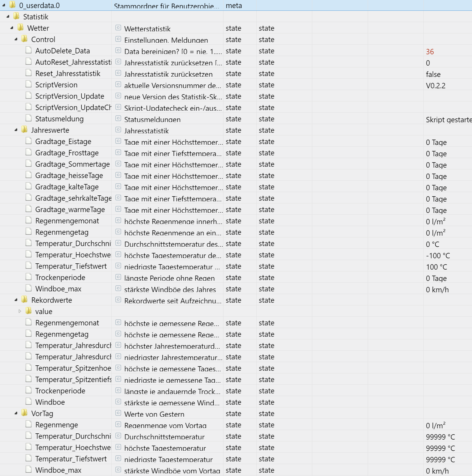
Task: Click the Statusmeldung state file icon
Action: [x=29, y=118]
